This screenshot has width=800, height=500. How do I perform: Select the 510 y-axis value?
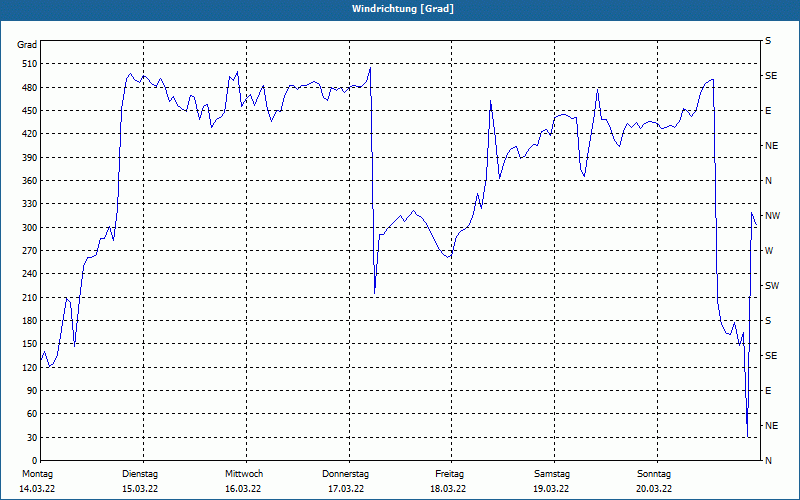30,64
